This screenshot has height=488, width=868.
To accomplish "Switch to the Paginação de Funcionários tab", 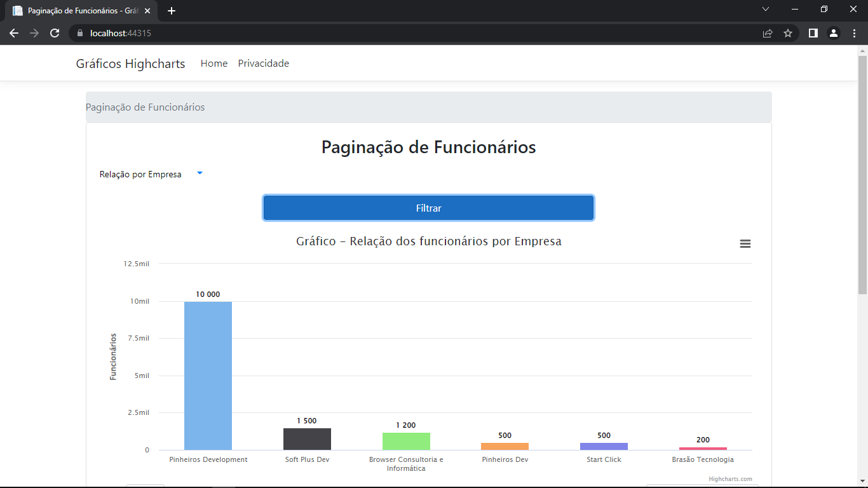I will tap(76, 10).
